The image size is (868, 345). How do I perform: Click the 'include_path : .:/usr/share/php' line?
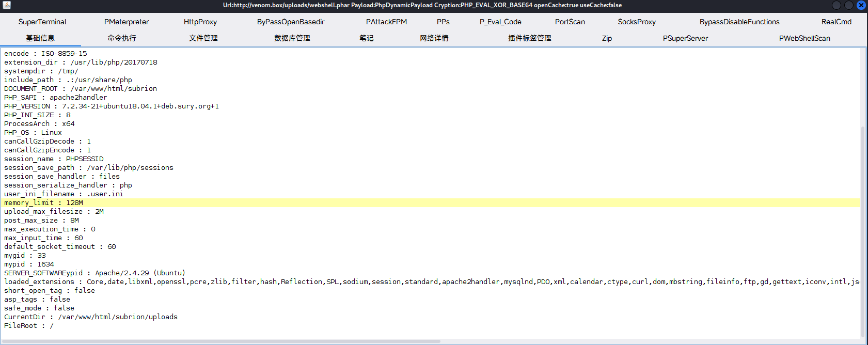click(x=68, y=80)
